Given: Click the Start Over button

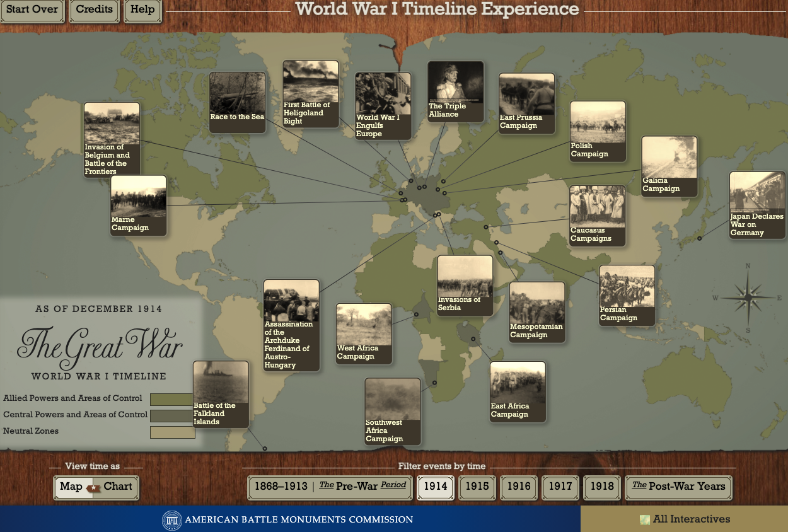Looking at the screenshot, I should [32, 10].
